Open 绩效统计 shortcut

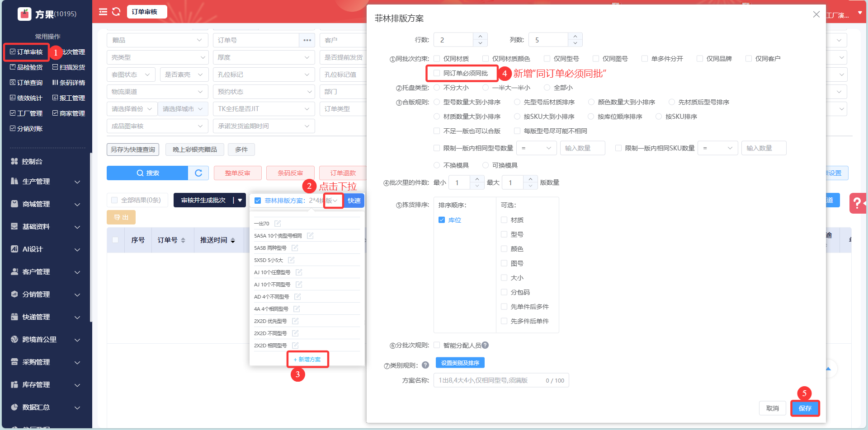[26, 98]
